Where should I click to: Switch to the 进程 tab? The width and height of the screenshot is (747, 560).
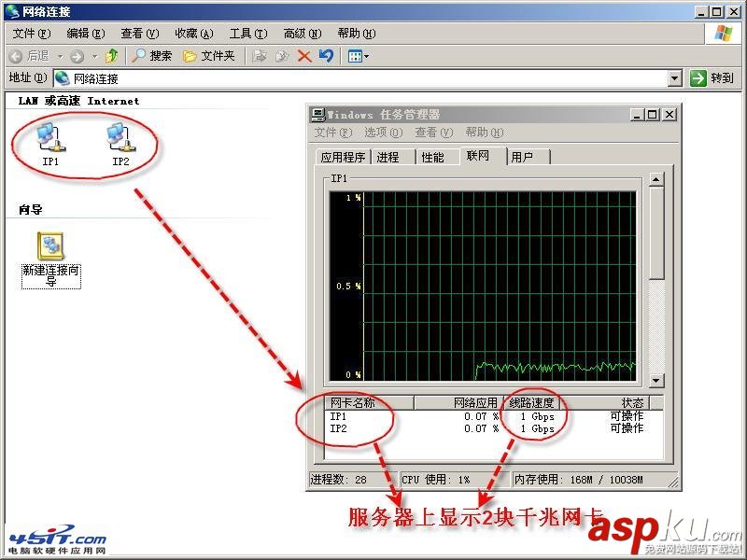(392, 157)
